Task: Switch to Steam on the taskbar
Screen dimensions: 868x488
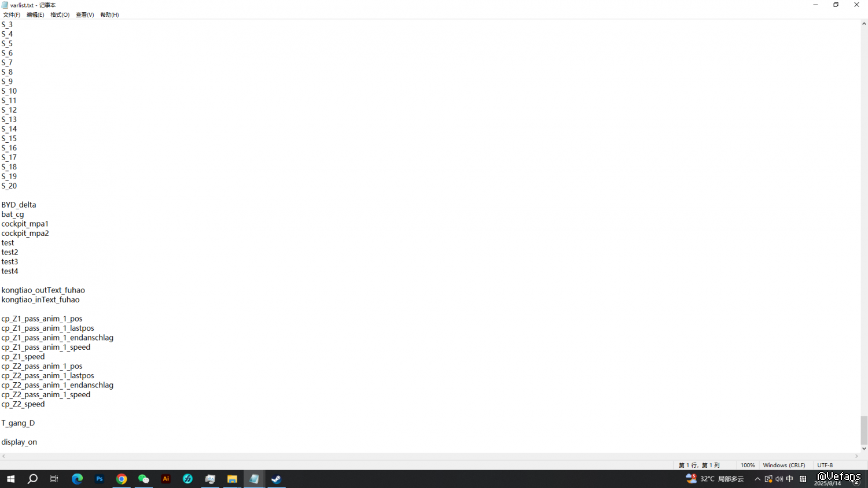Action: click(277, 479)
